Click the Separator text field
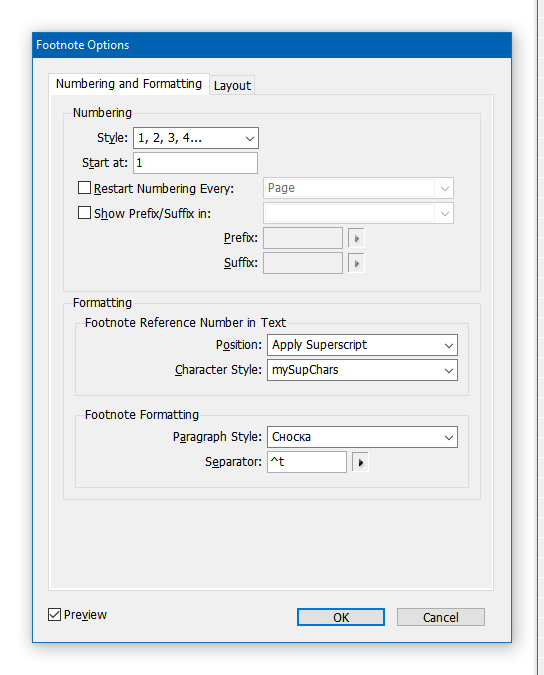Image resolution: width=544 pixels, height=675 pixels. (x=307, y=462)
